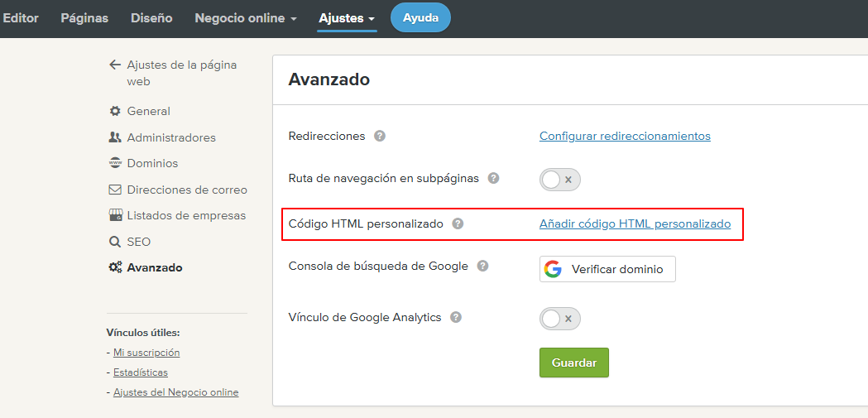This screenshot has height=418, width=868.
Task: Open help tooltip for Vínculo de Google Analytics
Action: tap(456, 318)
